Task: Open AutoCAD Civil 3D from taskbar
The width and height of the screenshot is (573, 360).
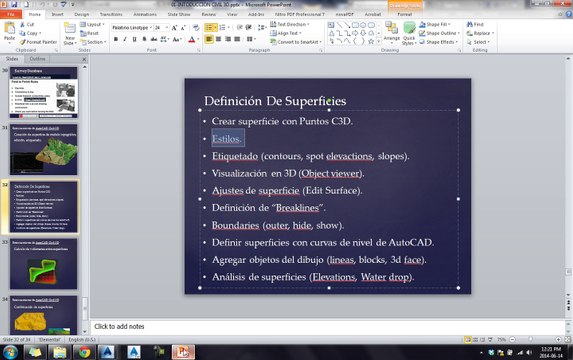Action: pyautogui.click(x=107, y=352)
